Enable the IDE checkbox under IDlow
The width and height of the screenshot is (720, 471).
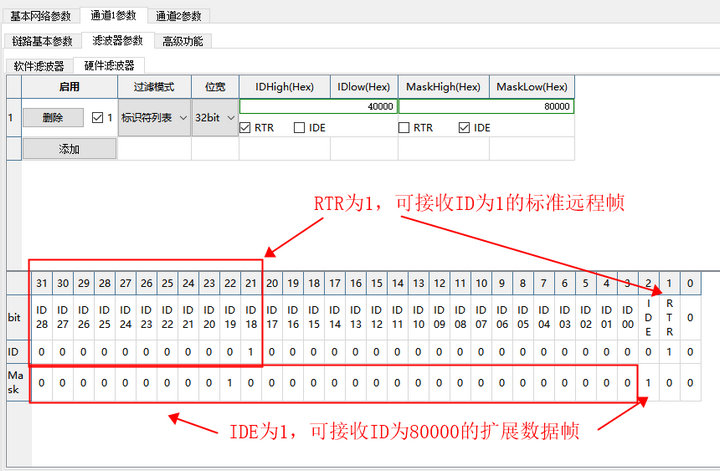click(x=300, y=128)
